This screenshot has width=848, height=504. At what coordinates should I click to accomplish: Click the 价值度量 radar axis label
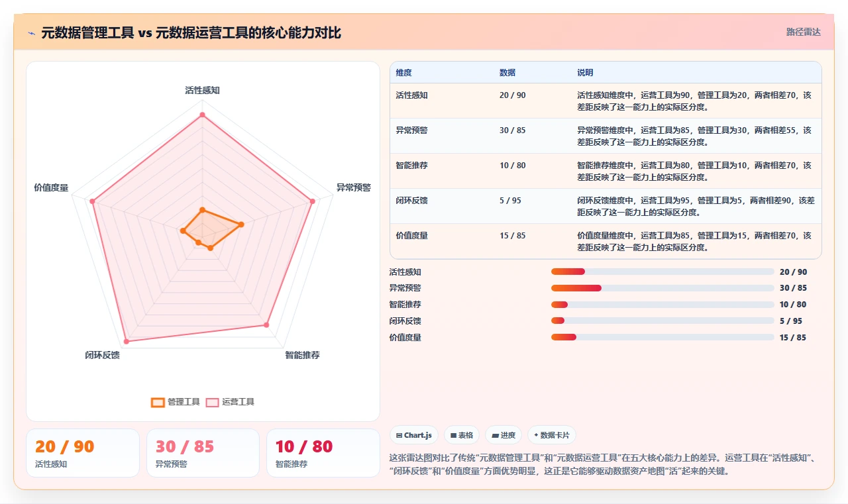[x=51, y=187]
